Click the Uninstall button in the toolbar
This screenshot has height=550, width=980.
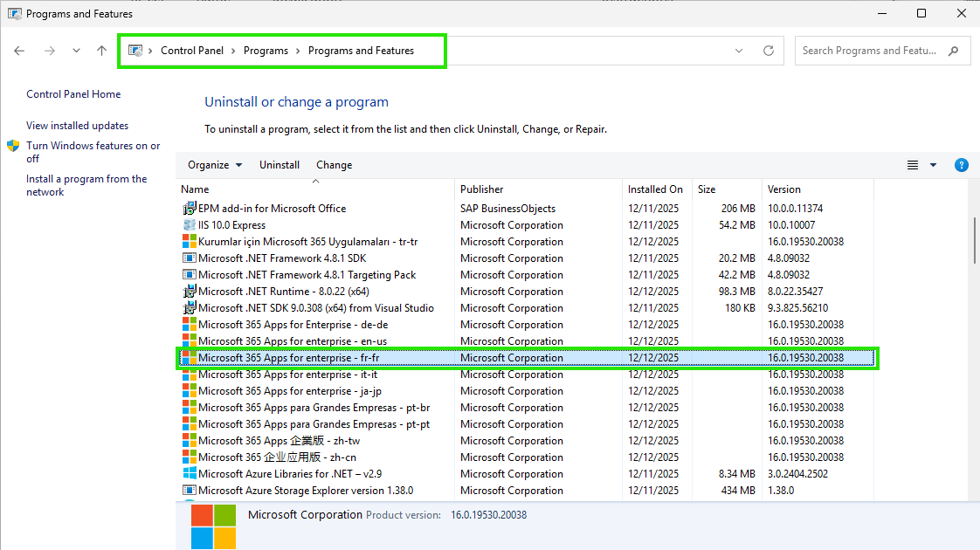[x=280, y=165]
